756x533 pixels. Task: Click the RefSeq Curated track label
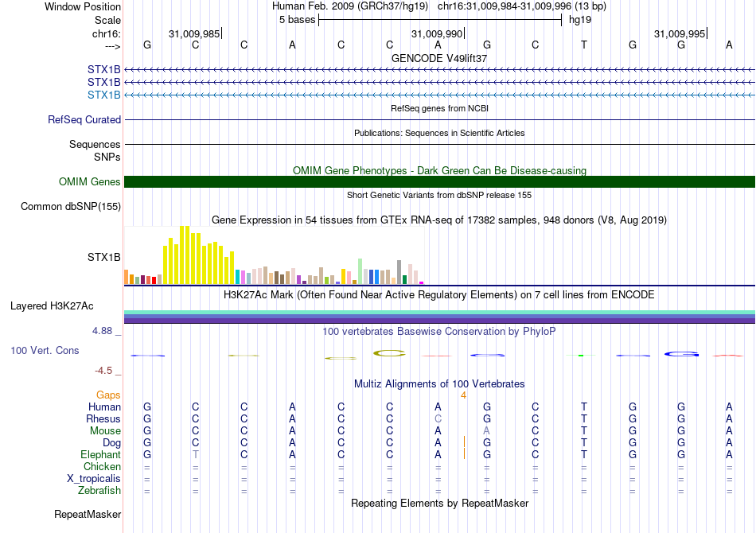tap(84, 119)
